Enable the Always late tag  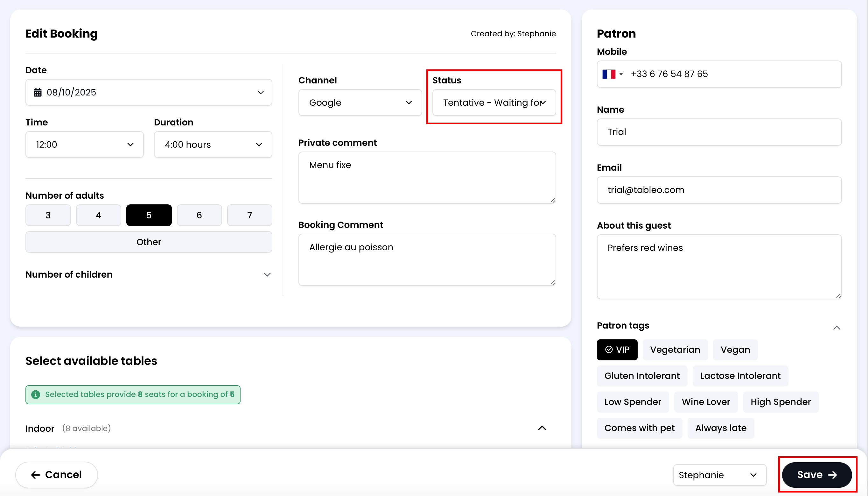(720, 428)
